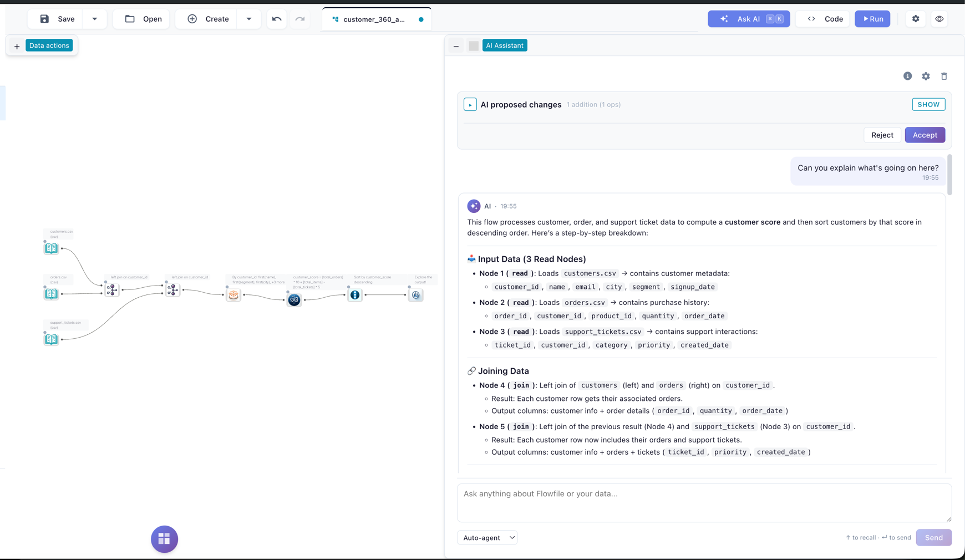
Task: Click the chat panel vertical scrollbar
Action: click(x=949, y=175)
